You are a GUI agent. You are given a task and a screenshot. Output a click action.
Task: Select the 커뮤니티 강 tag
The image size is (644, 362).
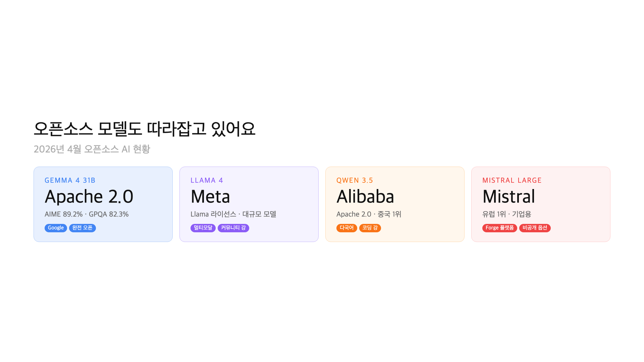(x=233, y=228)
